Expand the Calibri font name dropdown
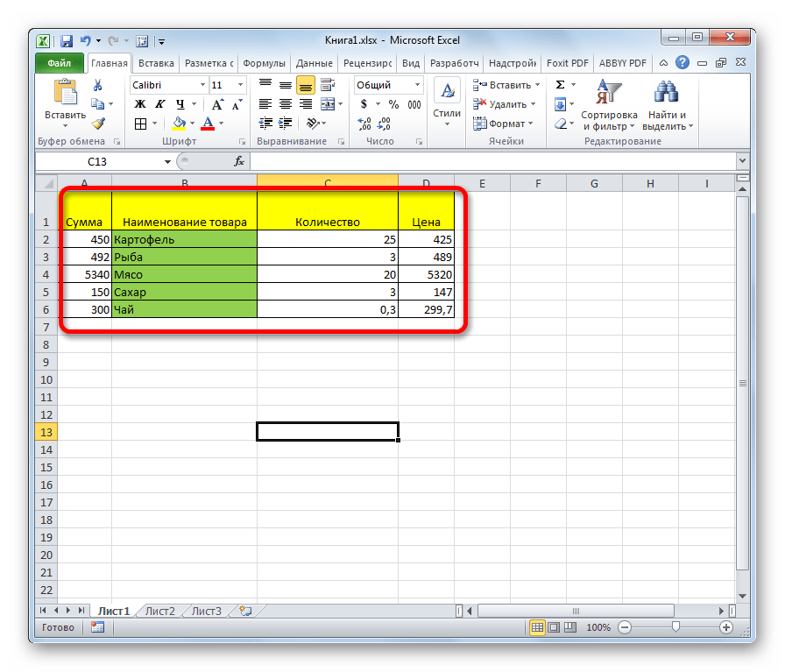The width and height of the screenshot is (785, 672). pyautogui.click(x=202, y=85)
